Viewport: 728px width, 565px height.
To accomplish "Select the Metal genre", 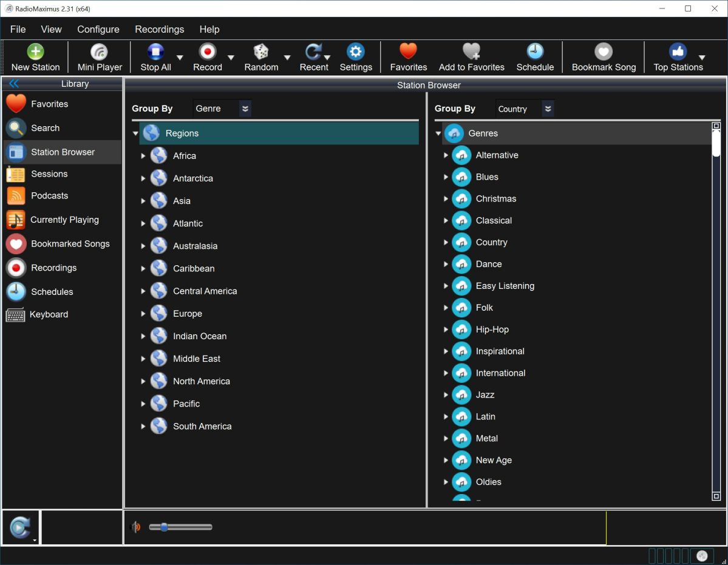I will pos(486,438).
